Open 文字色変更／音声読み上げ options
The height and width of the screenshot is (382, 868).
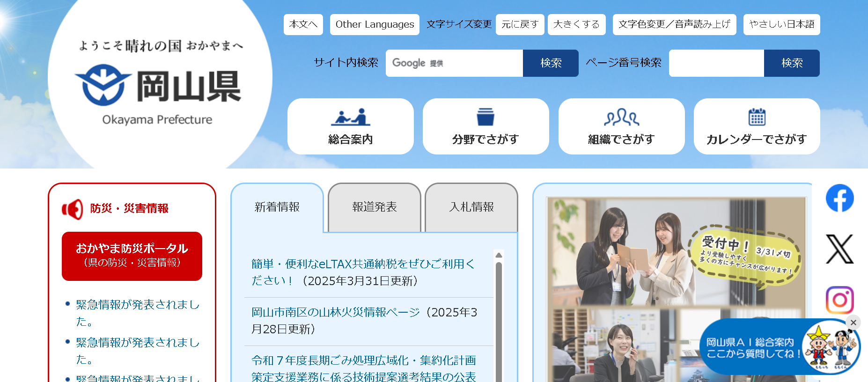675,24
